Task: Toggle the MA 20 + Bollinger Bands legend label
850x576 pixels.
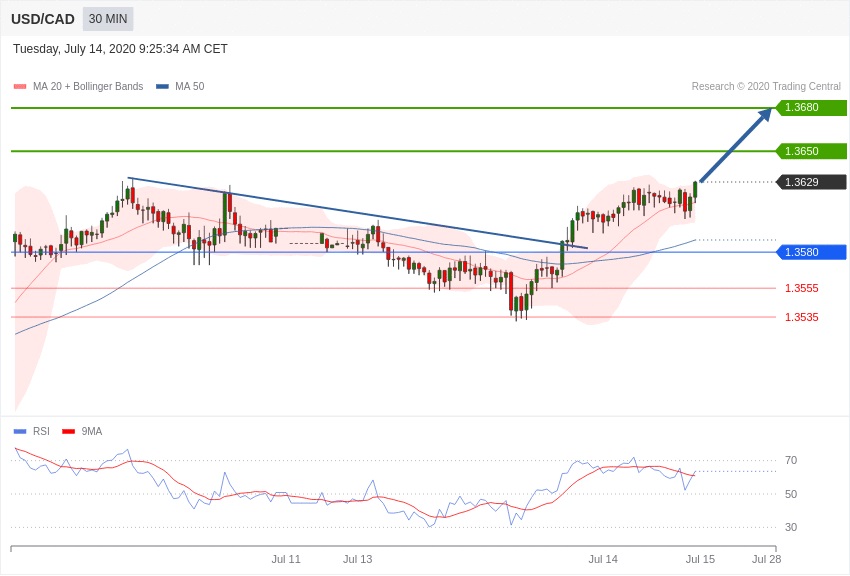Action: [x=88, y=87]
